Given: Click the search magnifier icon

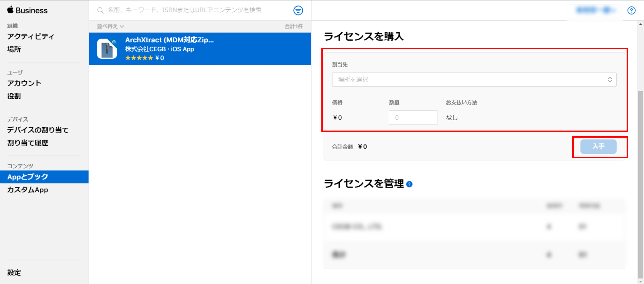Looking at the screenshot, I should tap(100, 10).
